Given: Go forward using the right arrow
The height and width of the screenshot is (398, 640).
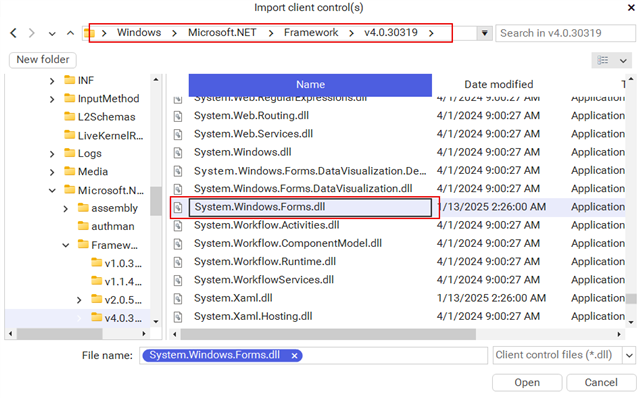Looking at the screenshot, I should 31,33.
